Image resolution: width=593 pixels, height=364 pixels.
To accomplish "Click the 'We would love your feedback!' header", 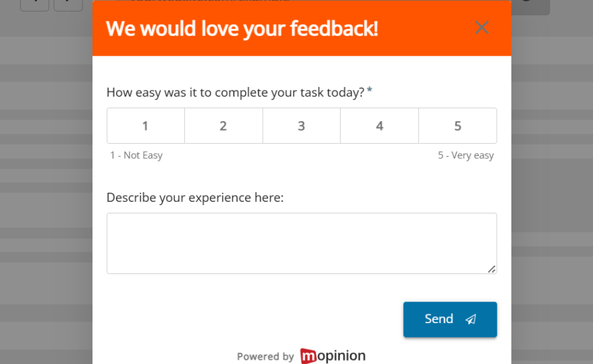I will click(243, 28).
